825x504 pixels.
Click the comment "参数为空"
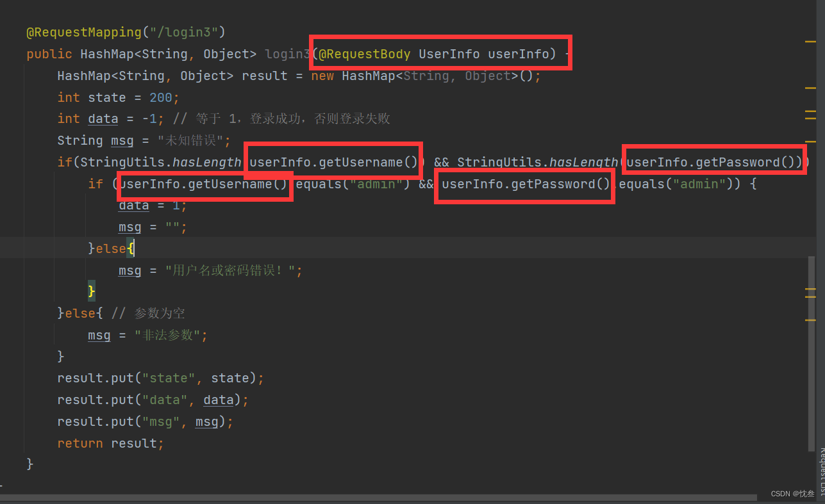point(149,314)
